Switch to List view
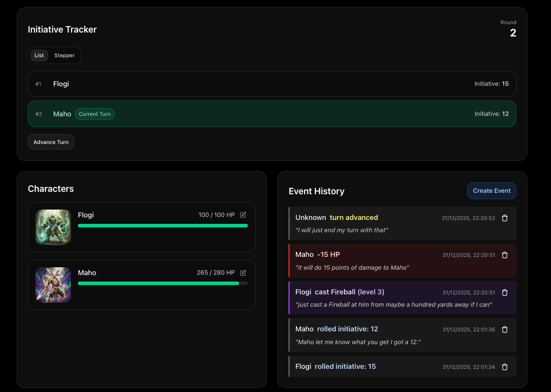 pos(39,55)
